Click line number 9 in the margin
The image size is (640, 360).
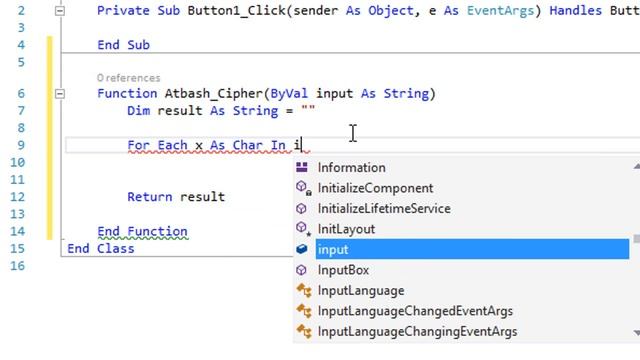(x=21, y=145)
